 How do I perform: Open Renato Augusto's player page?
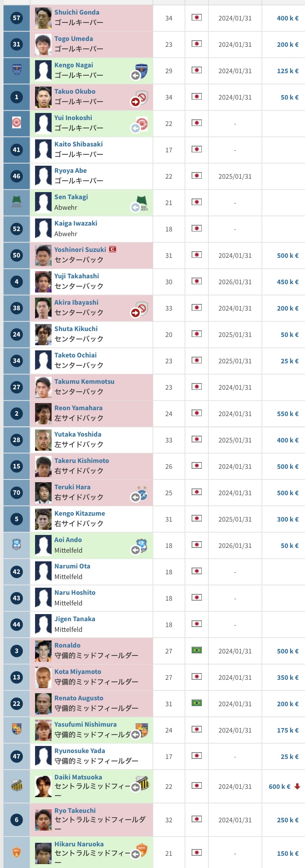[79, 698]
